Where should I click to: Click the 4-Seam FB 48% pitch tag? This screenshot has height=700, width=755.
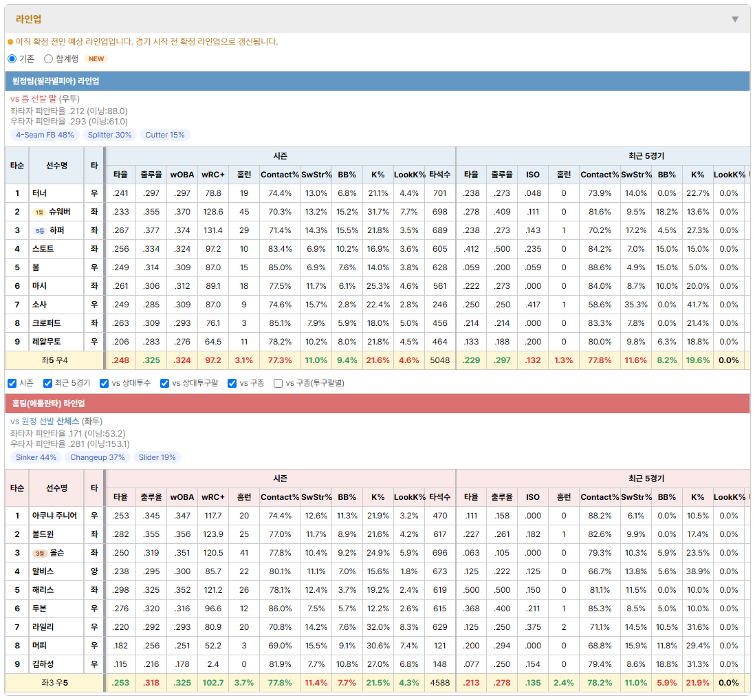pos(45,135)
